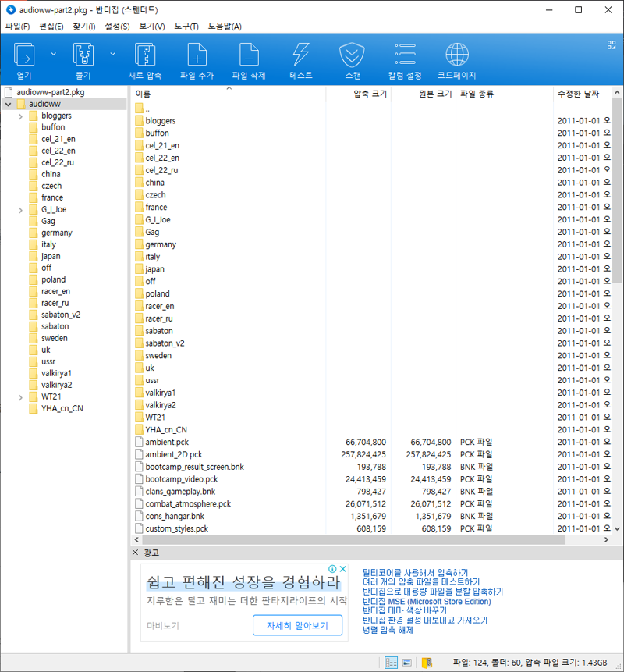Select valkirya1 folder in tree
Image resolution: width=624 pixels, height=672 pixels.
[56, 373]
